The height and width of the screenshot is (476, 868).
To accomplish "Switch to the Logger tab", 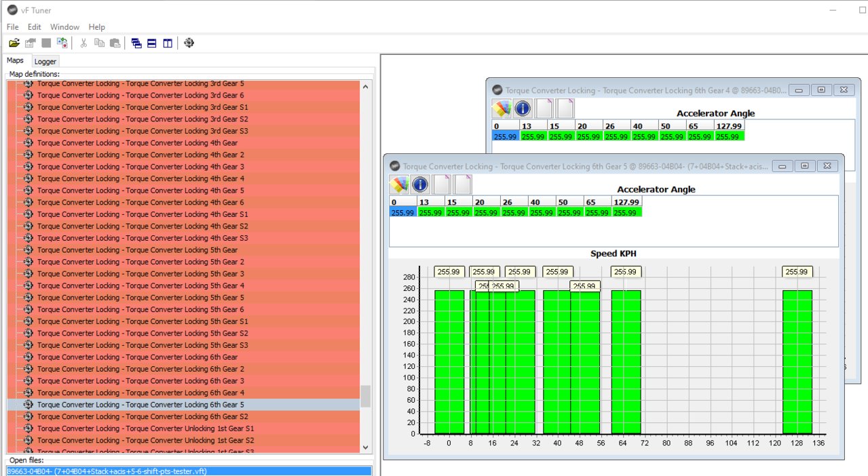I will (x=45, y=61).
